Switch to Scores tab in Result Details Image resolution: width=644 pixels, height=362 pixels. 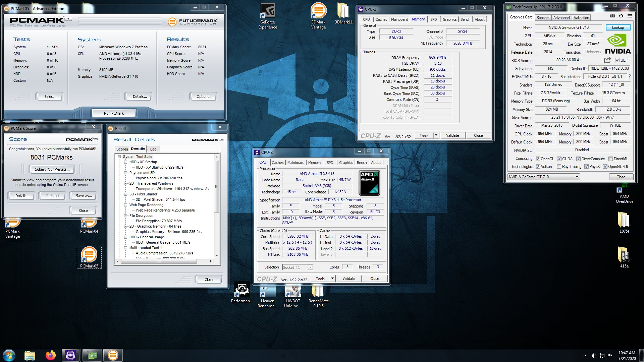pos(122,149)
